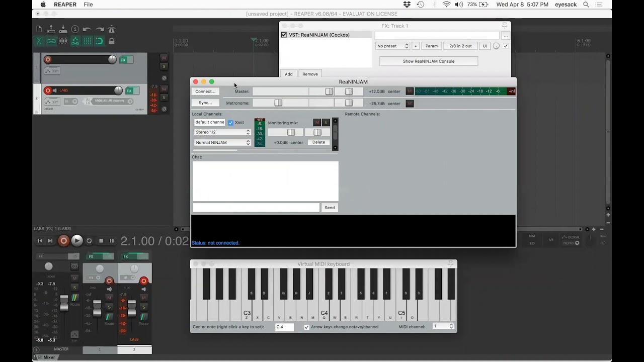
Task: Toggle the metronome toolbar icon
Action: 112,29
